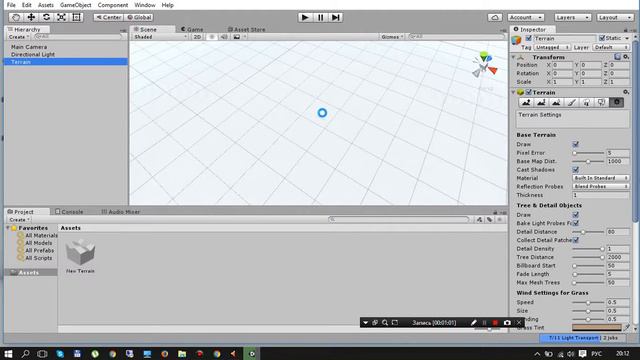The image size is (640, 360).
Task: Switch to the Game tab
Action: point(192,29)
